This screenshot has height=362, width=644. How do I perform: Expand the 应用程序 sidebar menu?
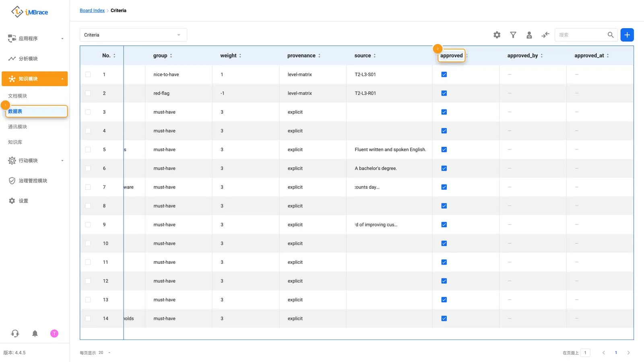point(36,39)
